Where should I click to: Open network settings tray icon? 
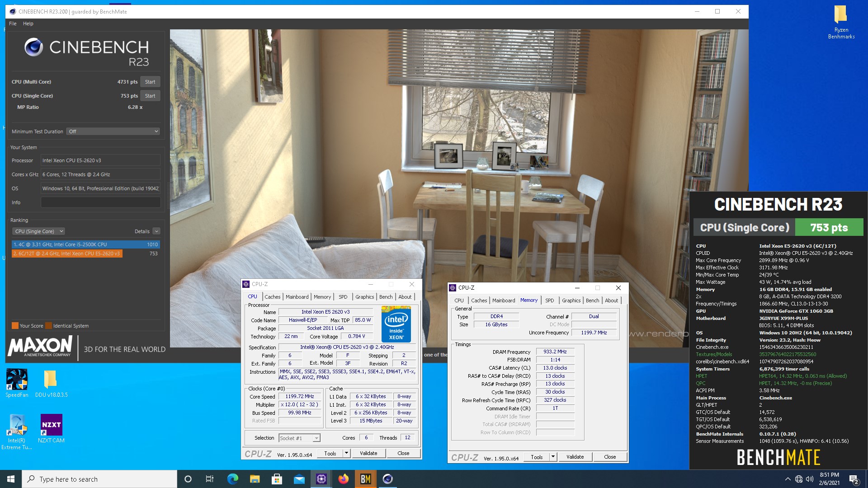click(799, 479)
